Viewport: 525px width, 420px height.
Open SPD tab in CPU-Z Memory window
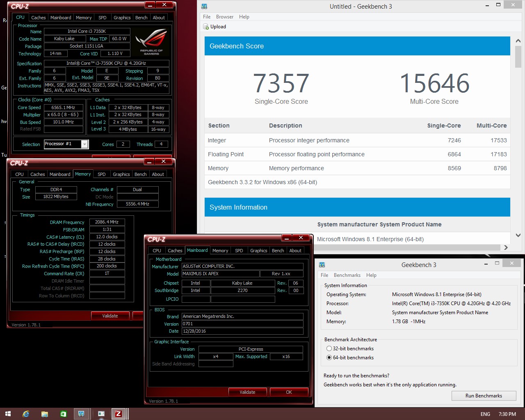[x=102, y=174]
